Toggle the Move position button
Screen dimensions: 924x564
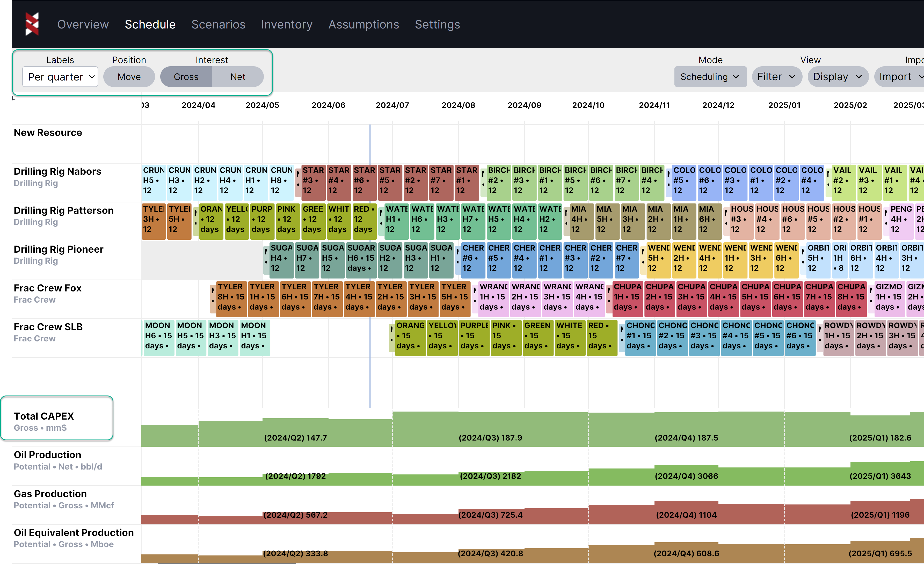point(129,77)
